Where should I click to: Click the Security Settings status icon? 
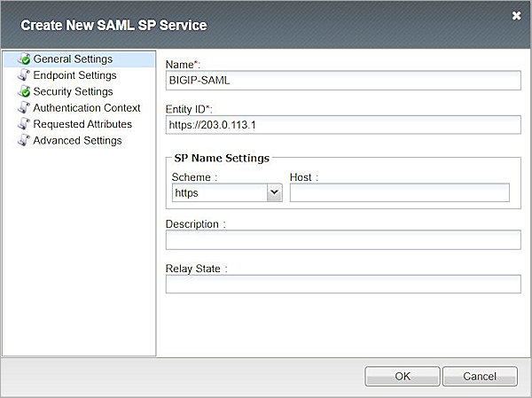click(23, 91)
